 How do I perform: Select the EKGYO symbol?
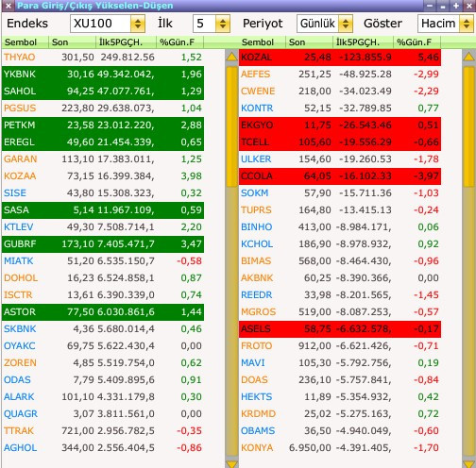pyautogui.click(x=257, y=125)
